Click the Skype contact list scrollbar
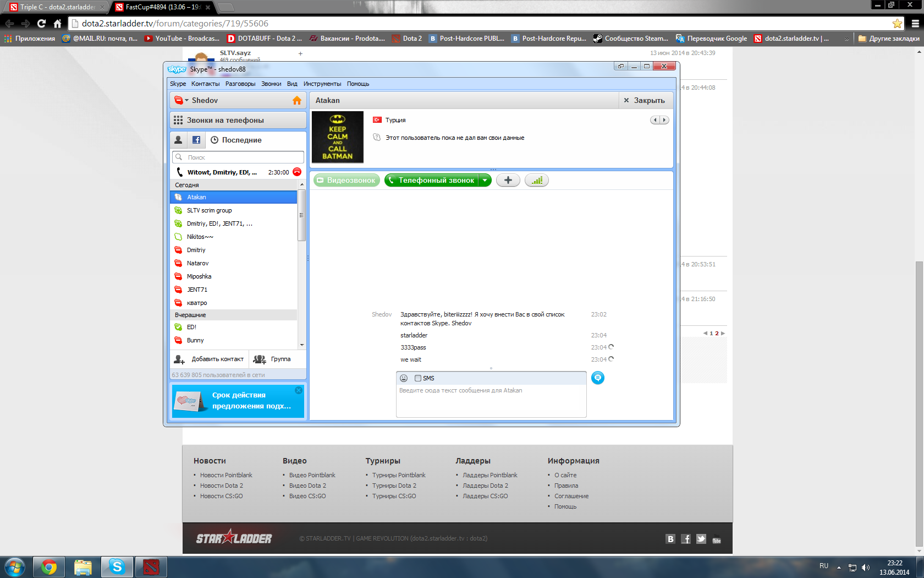The width and height of the screenshot is (924, 578). 301,215
